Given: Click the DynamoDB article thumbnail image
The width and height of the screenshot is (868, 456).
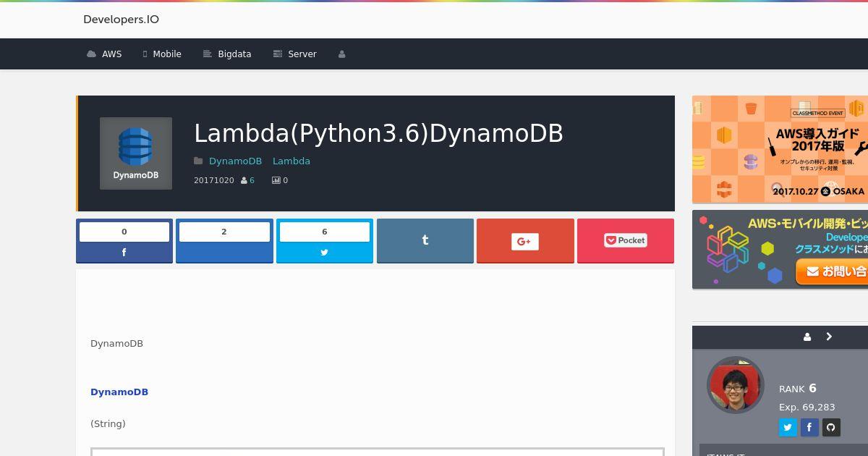Looking at the screenshot, I should coord(136,153).
